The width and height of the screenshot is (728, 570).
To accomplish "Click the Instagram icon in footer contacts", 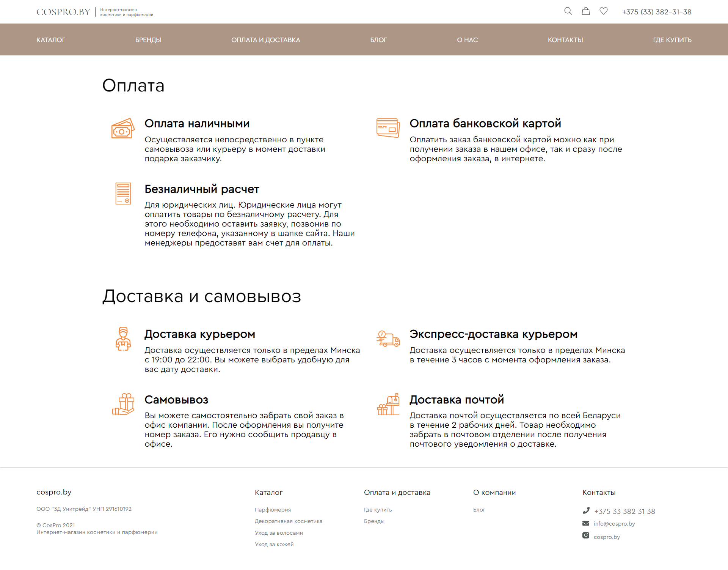I will click(585, 535).
